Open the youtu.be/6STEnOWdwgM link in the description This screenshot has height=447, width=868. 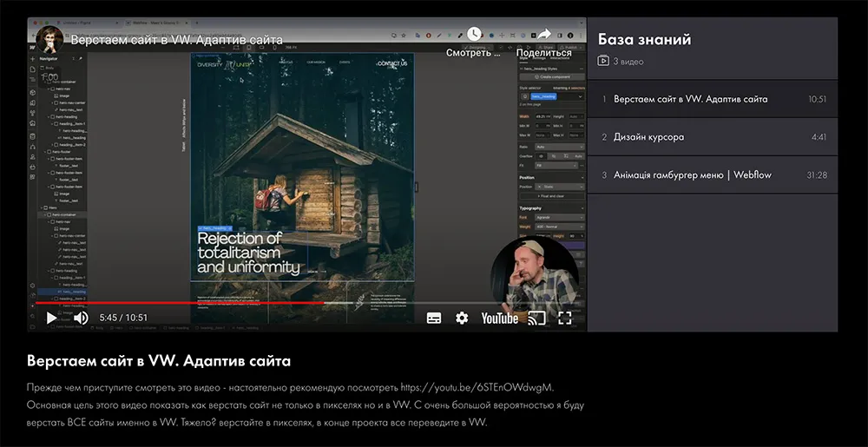[477, 386]
